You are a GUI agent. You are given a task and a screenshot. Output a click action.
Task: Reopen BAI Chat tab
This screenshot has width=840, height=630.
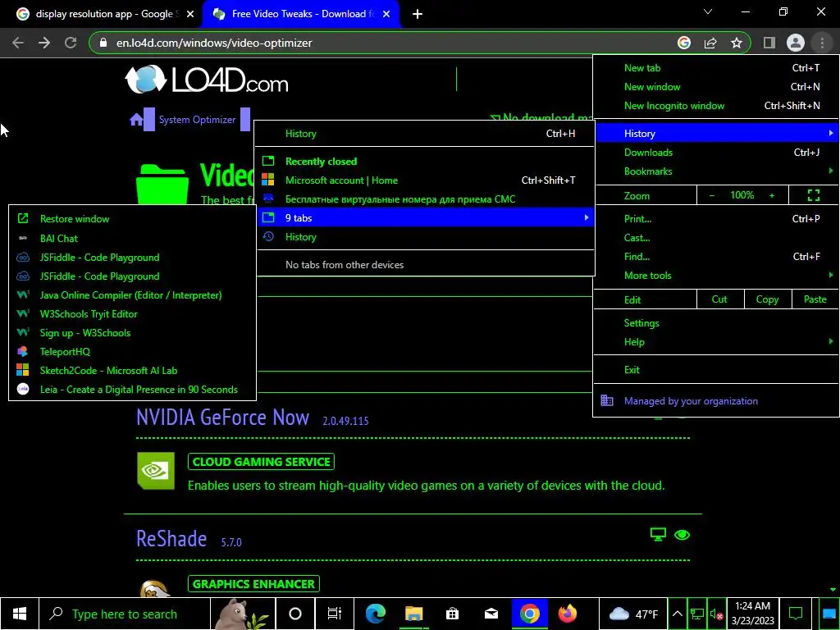tap(132, 239)
